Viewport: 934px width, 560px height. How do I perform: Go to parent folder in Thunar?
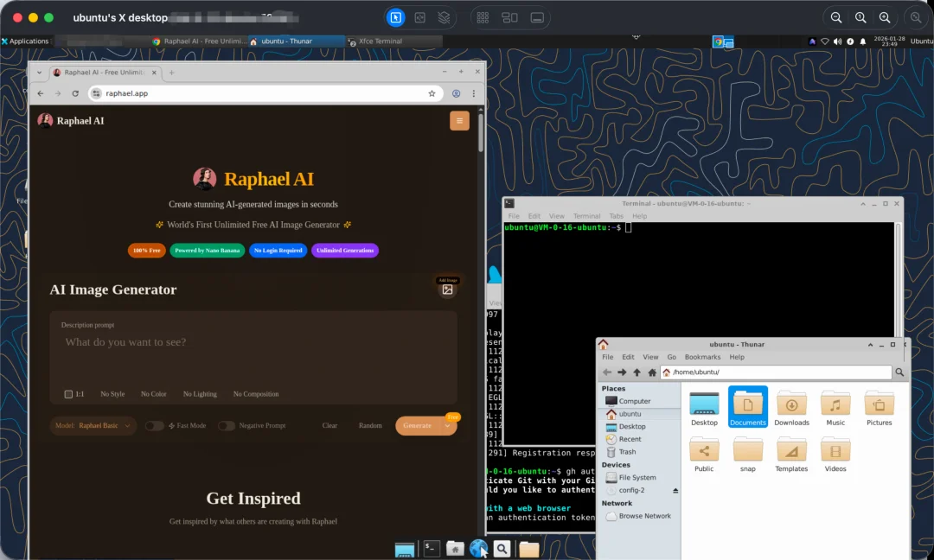(637, 372)
